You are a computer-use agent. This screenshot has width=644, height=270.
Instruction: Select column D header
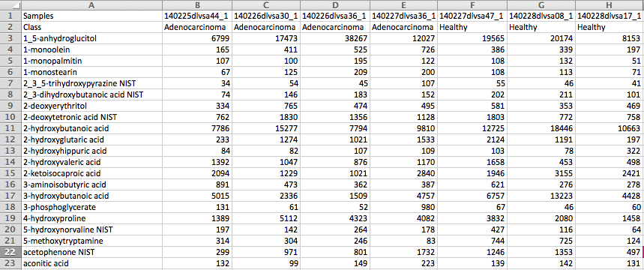[x=335, y=5]
